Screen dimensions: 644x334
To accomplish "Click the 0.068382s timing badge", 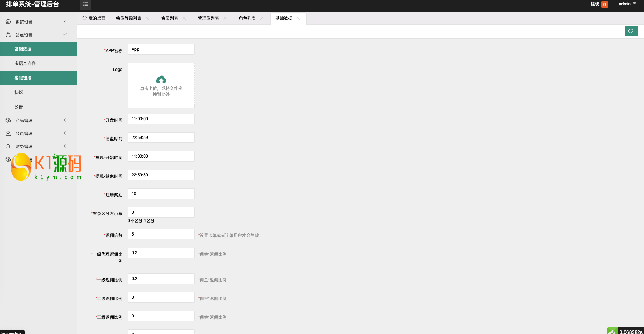I will tap(631, 332).
